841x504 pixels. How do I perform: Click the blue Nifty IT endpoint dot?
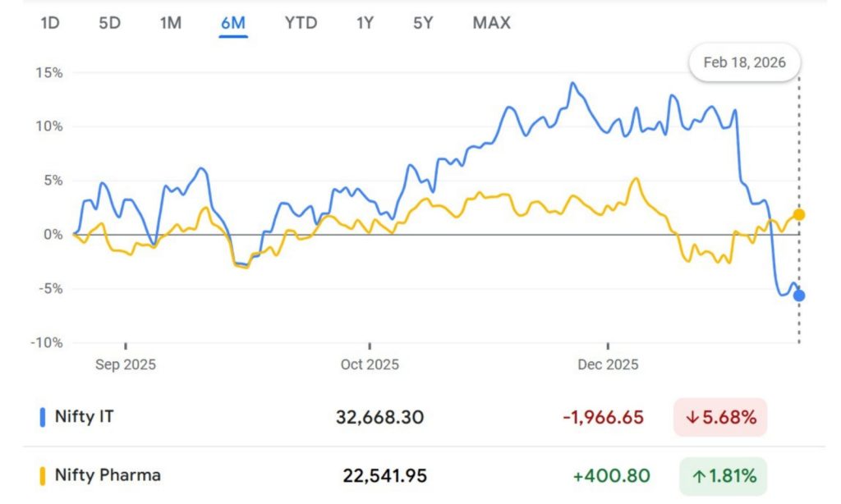pyautogui.click(x=799, y=296)
